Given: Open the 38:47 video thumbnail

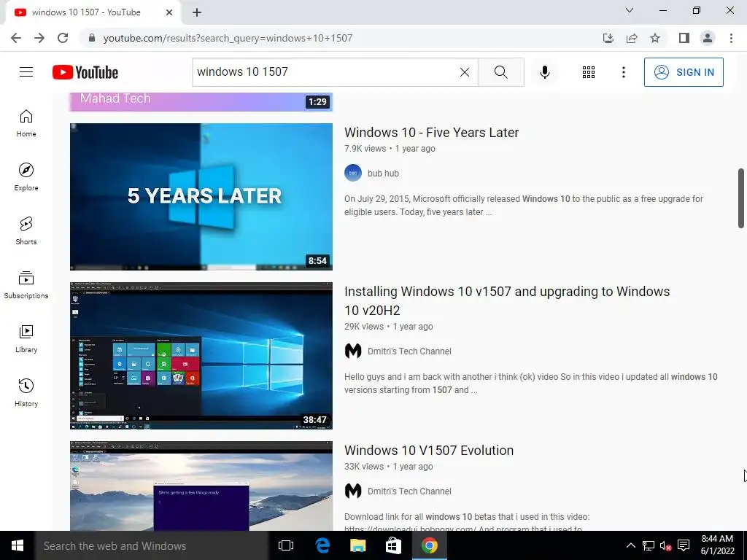Looking at the screenshot, I should pos(201,356).
